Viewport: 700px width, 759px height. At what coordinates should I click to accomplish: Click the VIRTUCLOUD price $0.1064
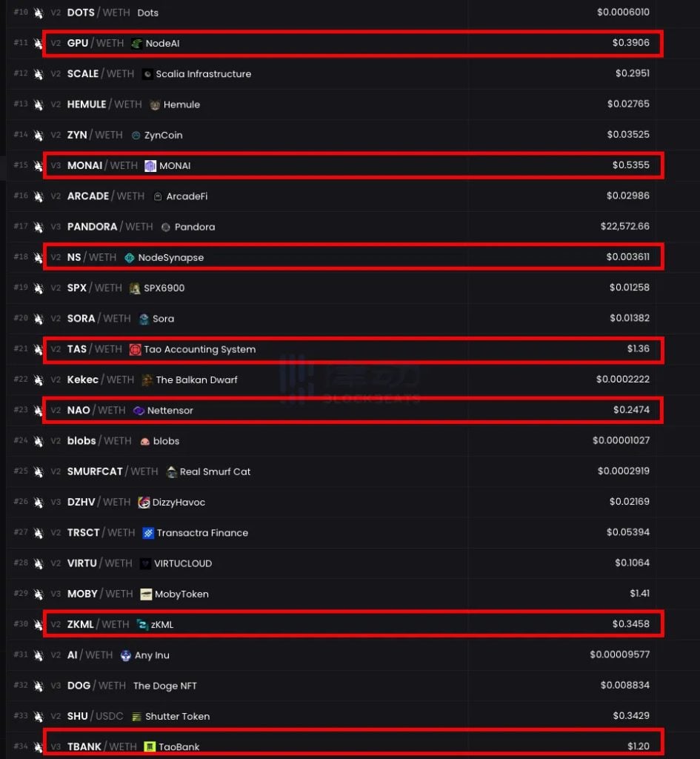(631, 563)
